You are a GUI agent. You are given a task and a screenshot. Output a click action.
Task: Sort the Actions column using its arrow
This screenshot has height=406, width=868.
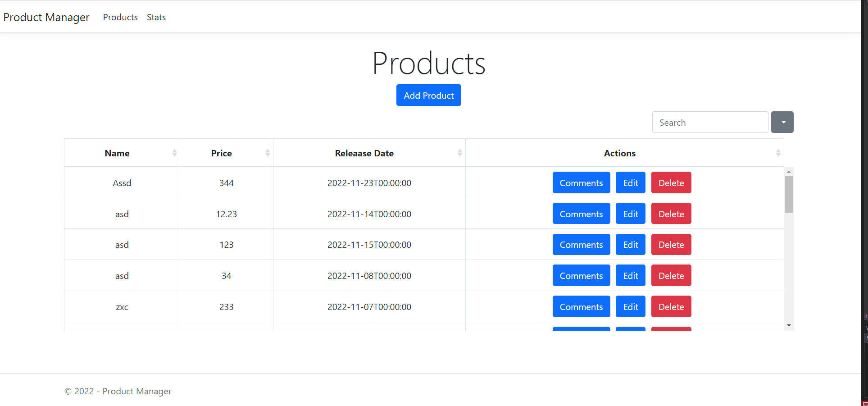(778, 153)
